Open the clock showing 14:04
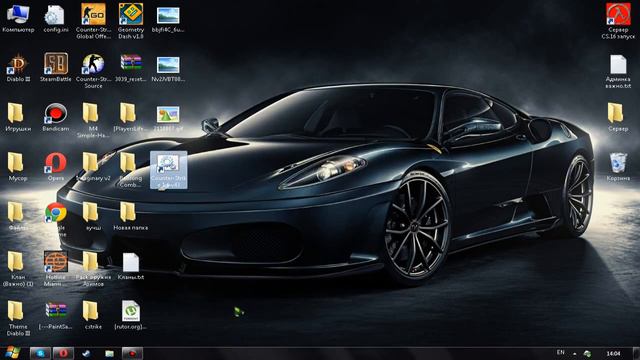The width and height of the screenshot is (640, 360). coord(613,353)
